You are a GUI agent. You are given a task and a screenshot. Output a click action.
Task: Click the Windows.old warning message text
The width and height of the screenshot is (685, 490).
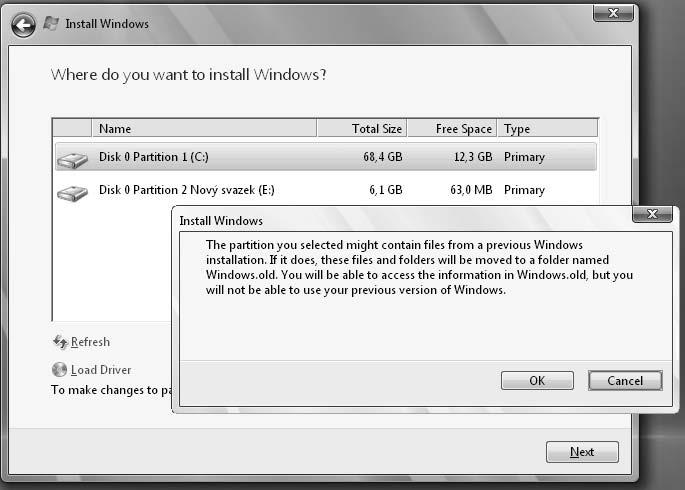coord(419,267)
